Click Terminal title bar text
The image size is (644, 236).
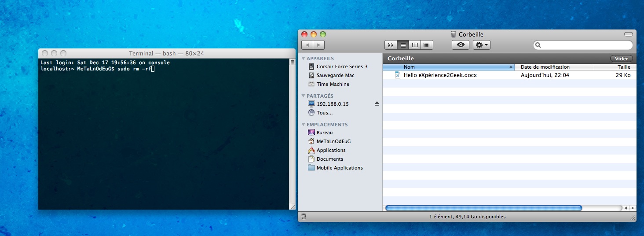(166, 53)
